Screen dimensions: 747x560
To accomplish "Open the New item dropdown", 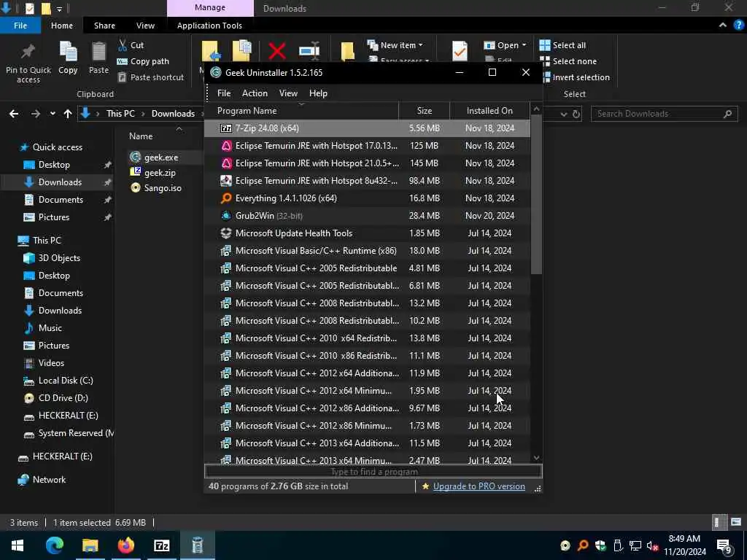I will pos(395,45).
